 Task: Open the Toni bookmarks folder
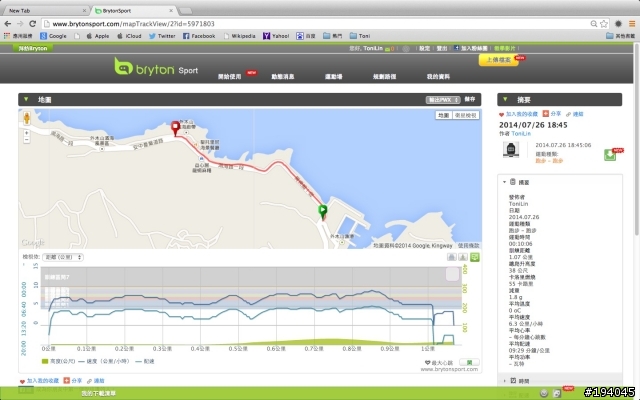click(360, 36)
